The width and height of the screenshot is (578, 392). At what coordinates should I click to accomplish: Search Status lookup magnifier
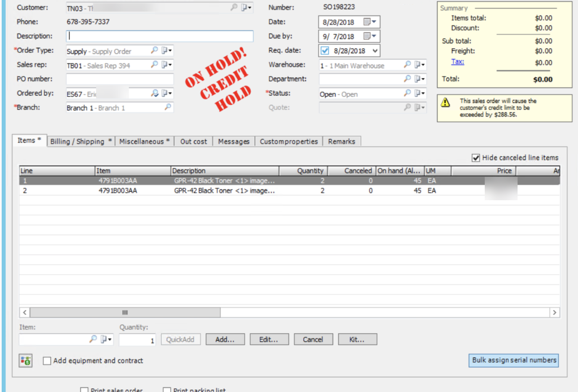coord(407,93)
